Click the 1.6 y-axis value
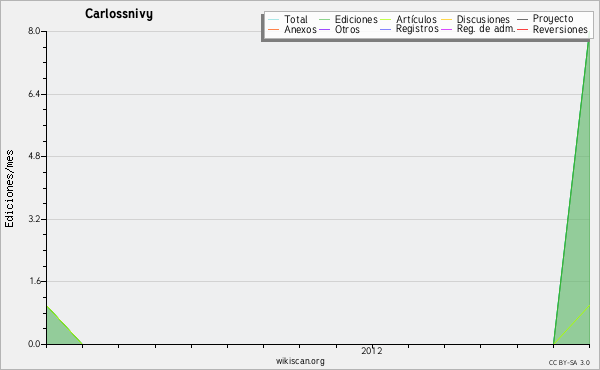The height and width of the screenshot is (370, 600). [x=34, y=281]
